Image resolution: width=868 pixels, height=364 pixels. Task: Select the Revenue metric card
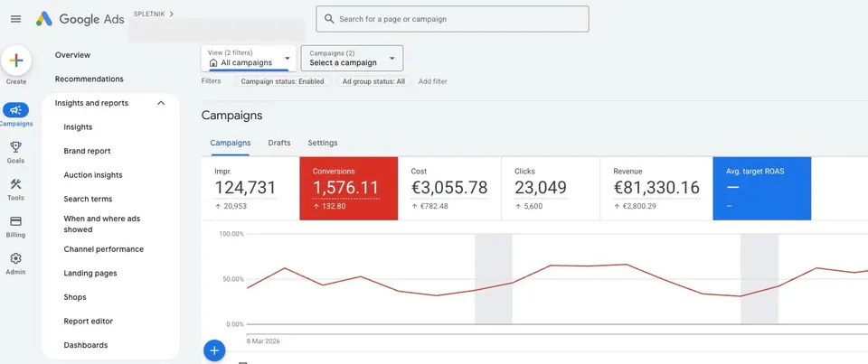click(x=656, y=189)
